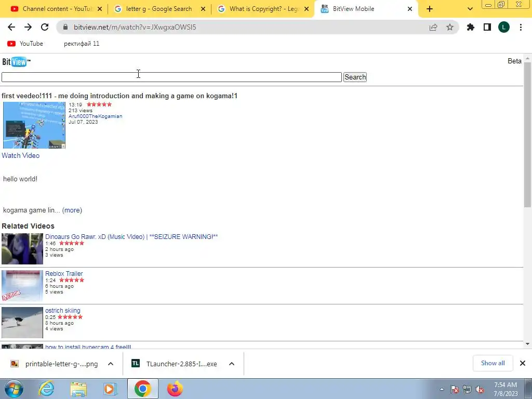Image resolution: width=532 pixels, height=399 pixels.
Task: Expand description with (more) link
Action: (x=72, y=210)
